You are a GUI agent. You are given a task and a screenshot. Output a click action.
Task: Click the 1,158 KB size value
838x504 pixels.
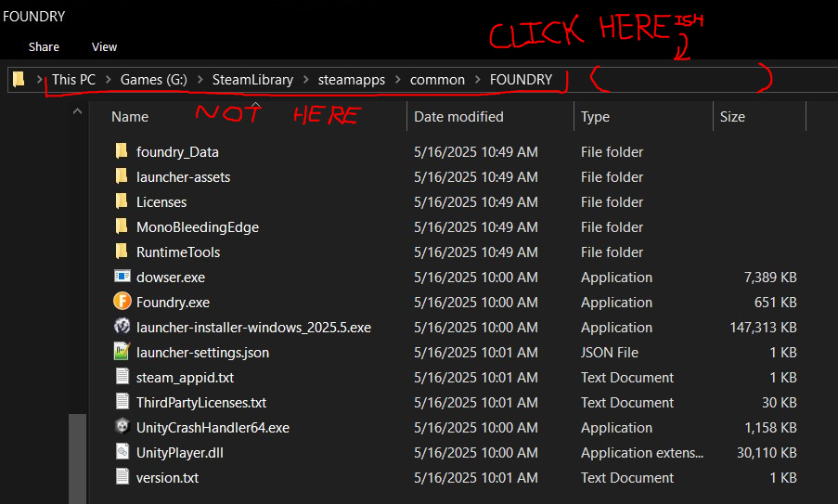tap(770, 428)
